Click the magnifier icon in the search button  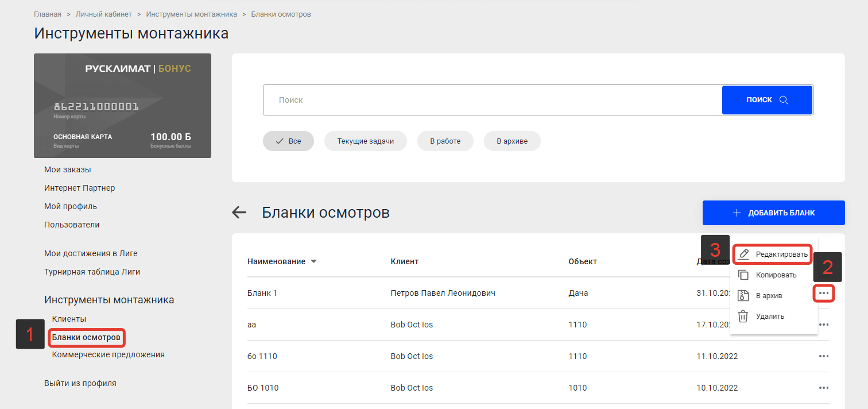pos(784,100)
